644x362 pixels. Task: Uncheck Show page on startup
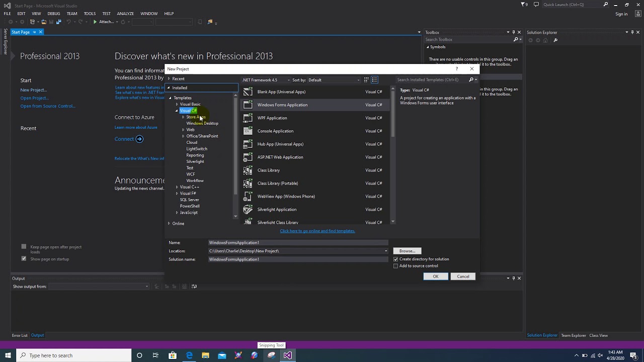(x=24, y=258)
